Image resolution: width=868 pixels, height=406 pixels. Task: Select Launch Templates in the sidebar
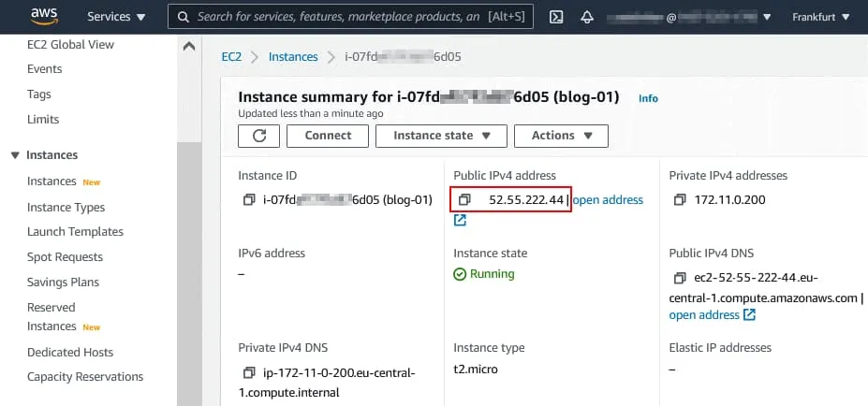[x=75, y=232]
